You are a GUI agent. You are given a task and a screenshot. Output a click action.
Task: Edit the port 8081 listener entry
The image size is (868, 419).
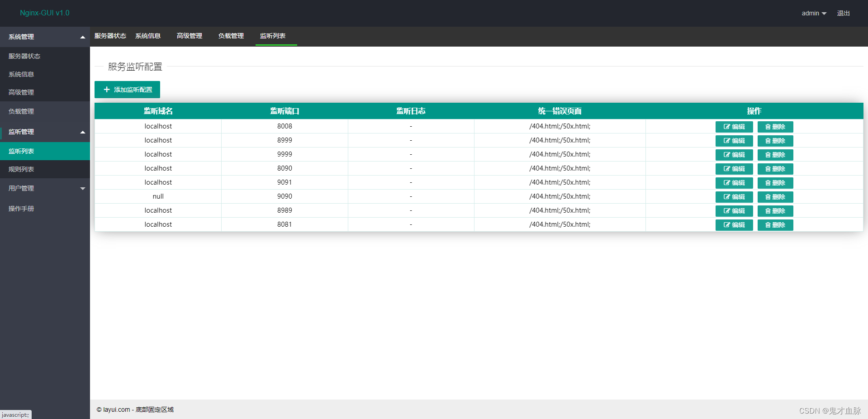[734, 225]
